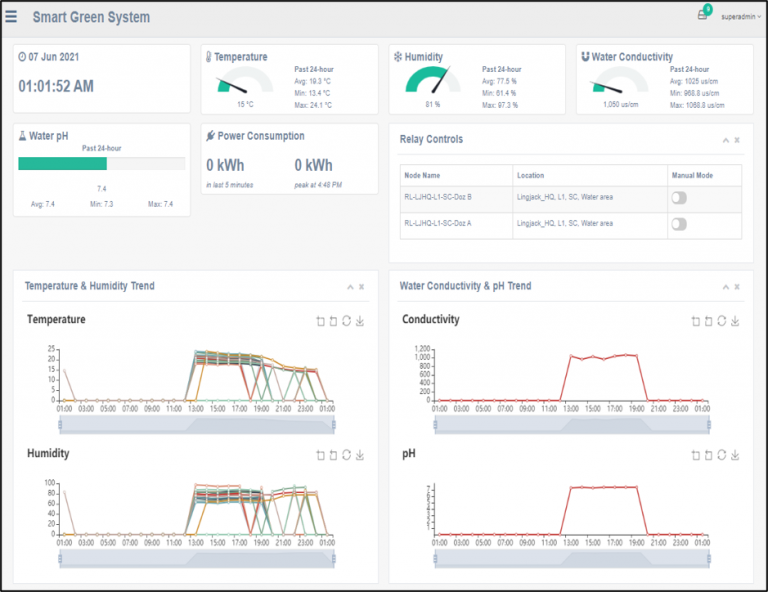Click the Temperature chart zoom range slider
The width and height of the screenshot is (768, 592).
[x=197, y=425]
